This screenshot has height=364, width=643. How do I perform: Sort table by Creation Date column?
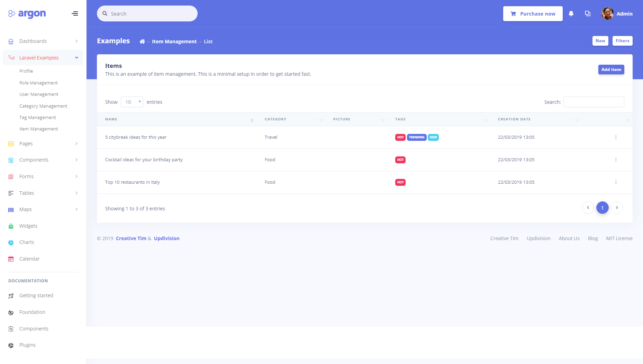pos(514,119)
